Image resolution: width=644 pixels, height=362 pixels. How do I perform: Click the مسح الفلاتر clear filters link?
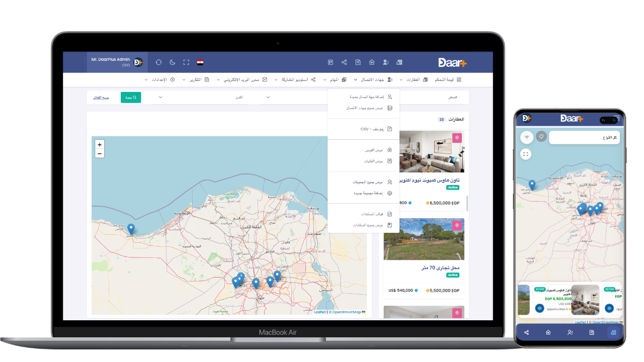click(x=102, y=98)
